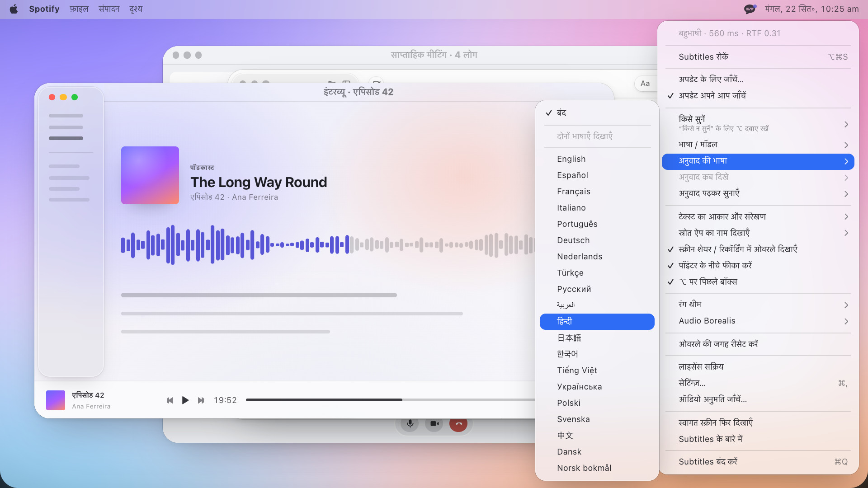Mute microphone in the meeting window
Screen dimensions: 868x488
[x=410, y=423]
